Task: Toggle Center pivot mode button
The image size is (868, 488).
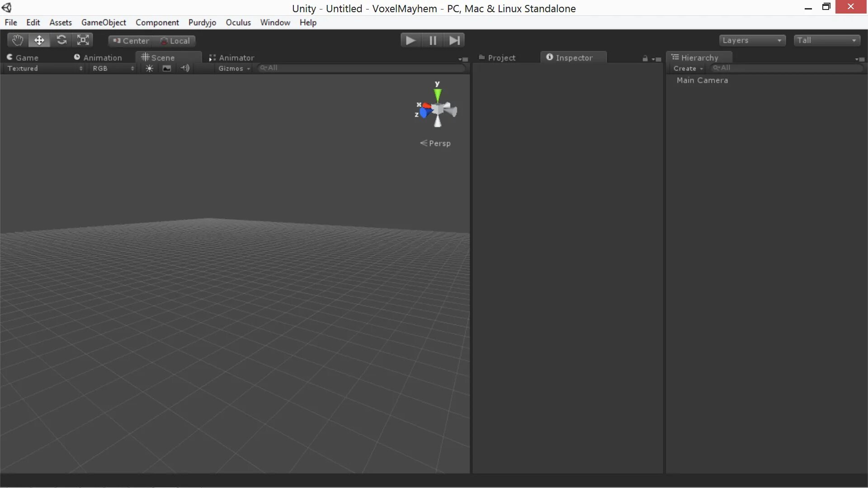Action: click(x=131, y=41)
